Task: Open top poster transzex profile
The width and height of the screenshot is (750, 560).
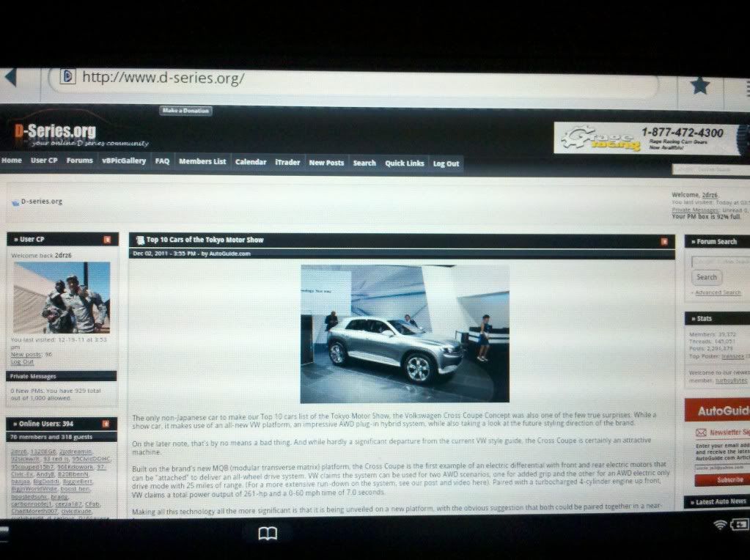Action: [x=733, y=356]
